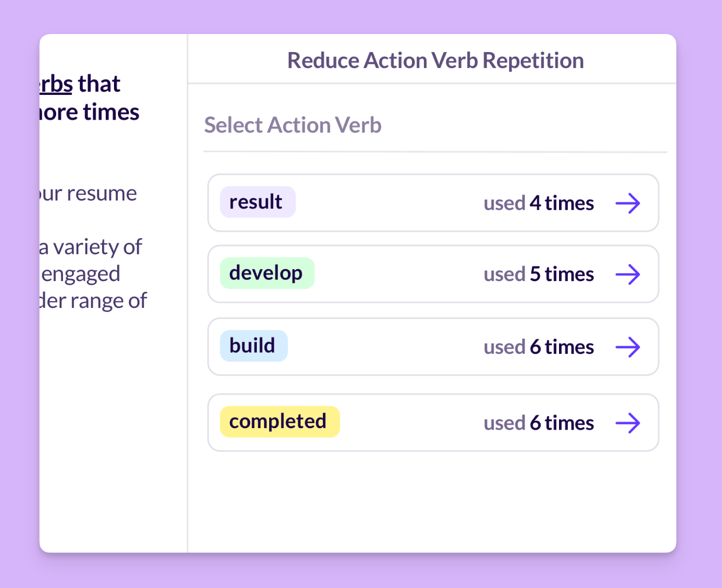
Task: Open the underlined verbs link in the left panel
Action: [x=56, y=84]
